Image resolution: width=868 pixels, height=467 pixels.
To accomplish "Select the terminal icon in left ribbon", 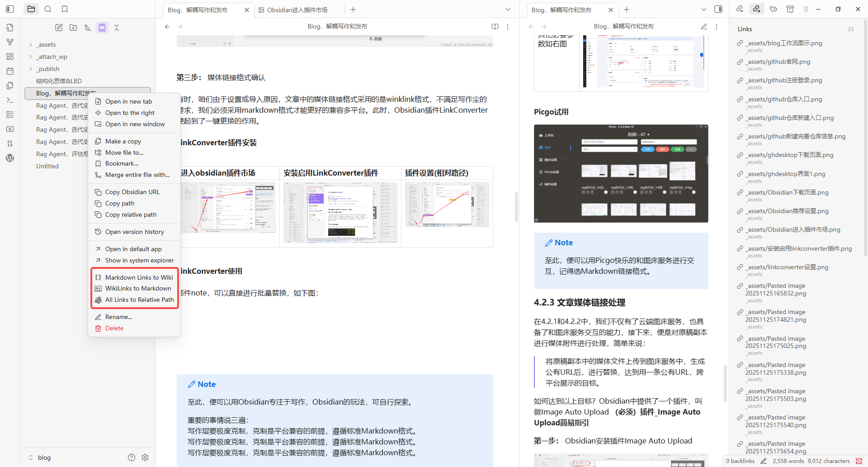I will [10, 100].
